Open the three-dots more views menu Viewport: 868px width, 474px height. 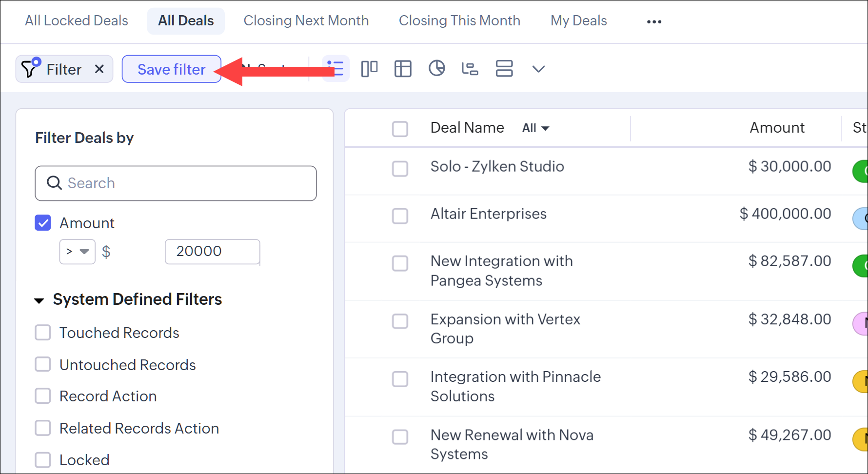point(654,21)
